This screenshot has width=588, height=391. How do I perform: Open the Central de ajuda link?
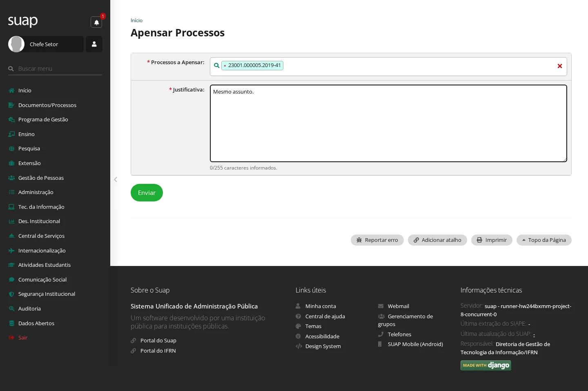coord(325,316)
